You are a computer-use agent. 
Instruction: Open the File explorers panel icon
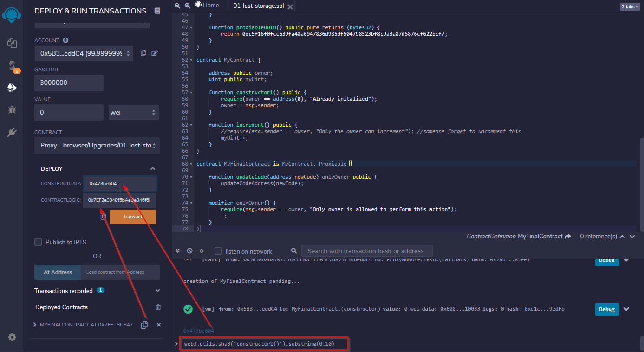12,43
